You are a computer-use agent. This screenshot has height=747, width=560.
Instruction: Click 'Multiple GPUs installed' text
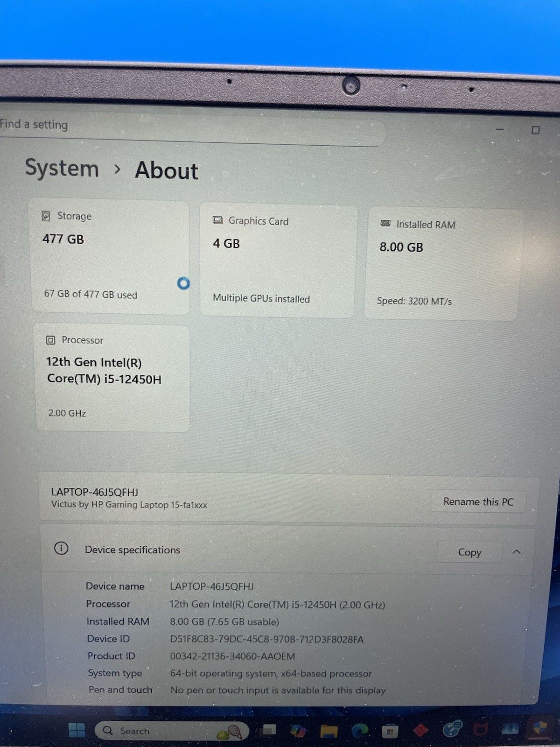coord(261,298)
